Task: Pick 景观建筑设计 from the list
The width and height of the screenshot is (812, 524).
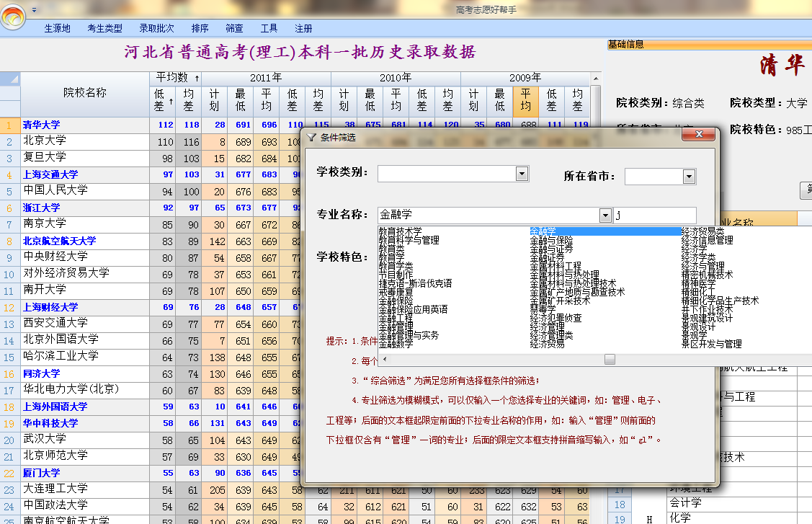Action: (x=708, y=318)
